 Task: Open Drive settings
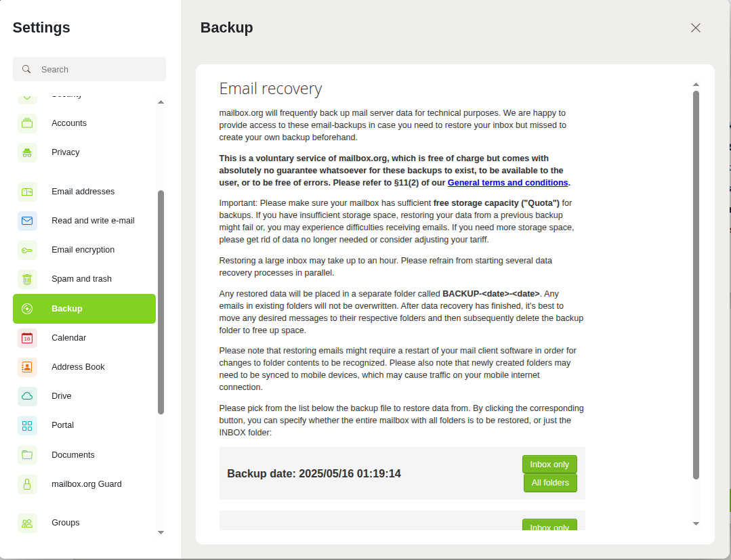[85, 396]
